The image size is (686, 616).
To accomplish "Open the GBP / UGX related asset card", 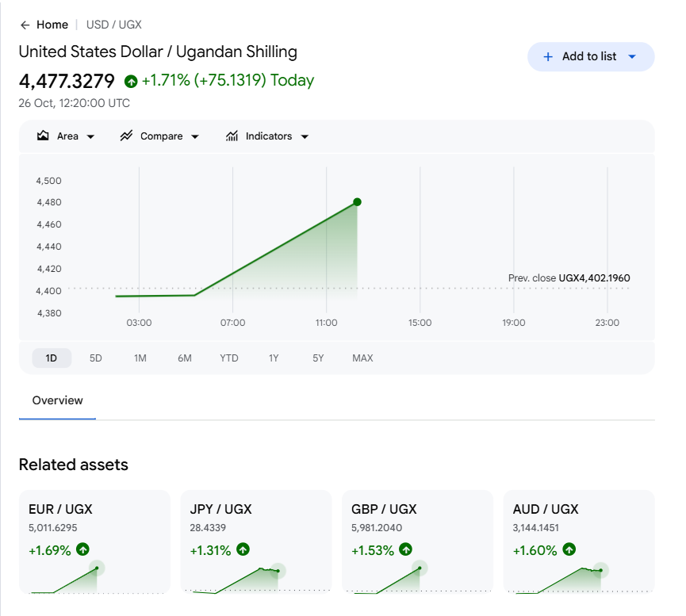I will point(417,541).
